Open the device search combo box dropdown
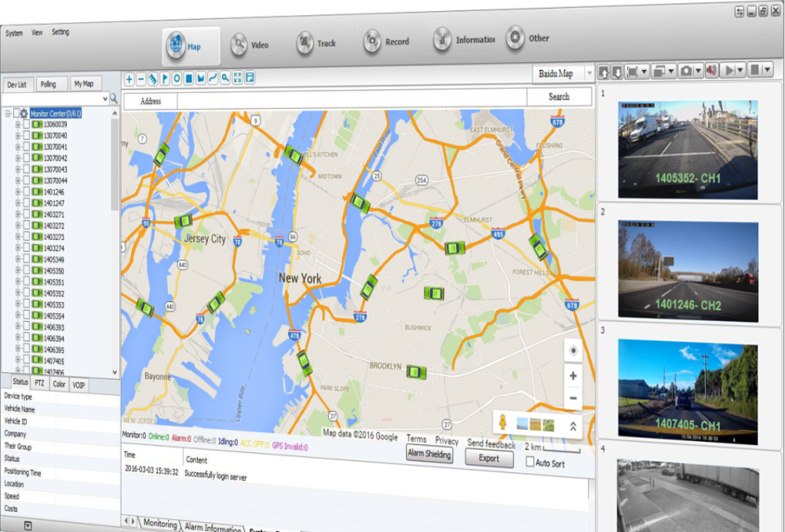Screen dimensions: 785x532 tap(105, 99)
